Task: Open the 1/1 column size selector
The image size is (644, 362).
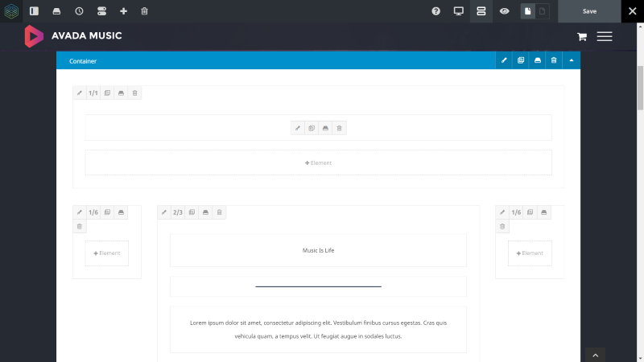Action: (x=93, y=93)
